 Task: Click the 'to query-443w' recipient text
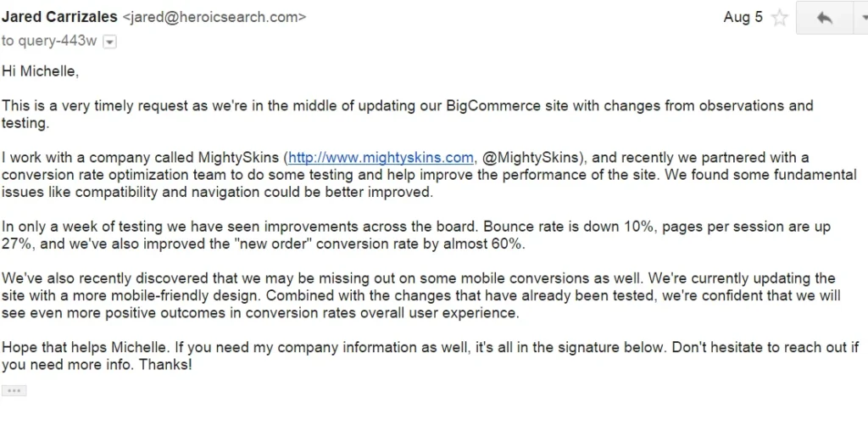pos(49,41)
